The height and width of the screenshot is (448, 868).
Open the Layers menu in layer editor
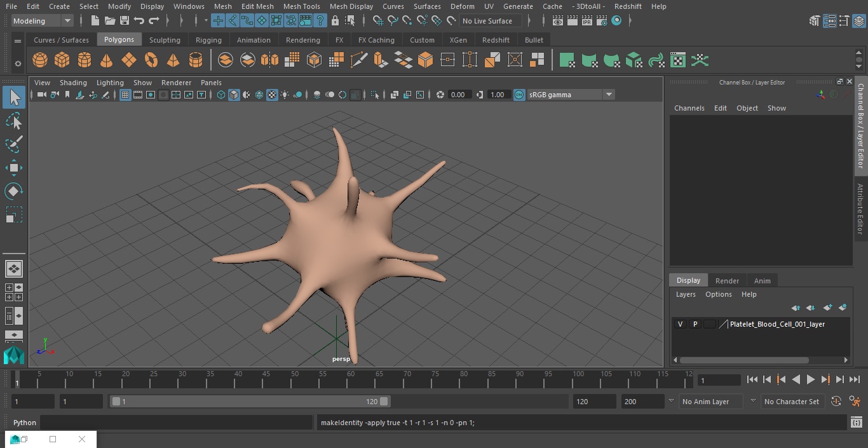(x=685, y=294)
